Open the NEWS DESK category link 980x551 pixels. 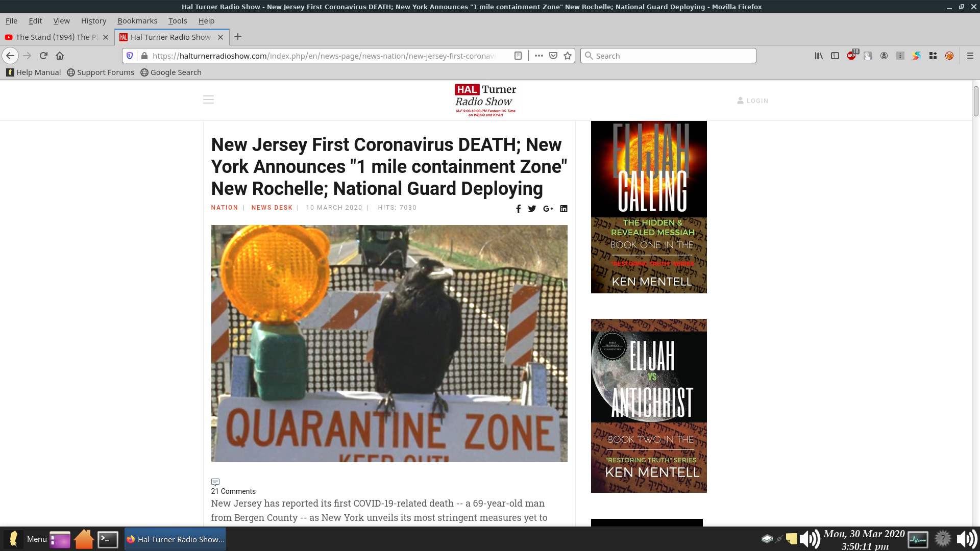tap(272, 208)
